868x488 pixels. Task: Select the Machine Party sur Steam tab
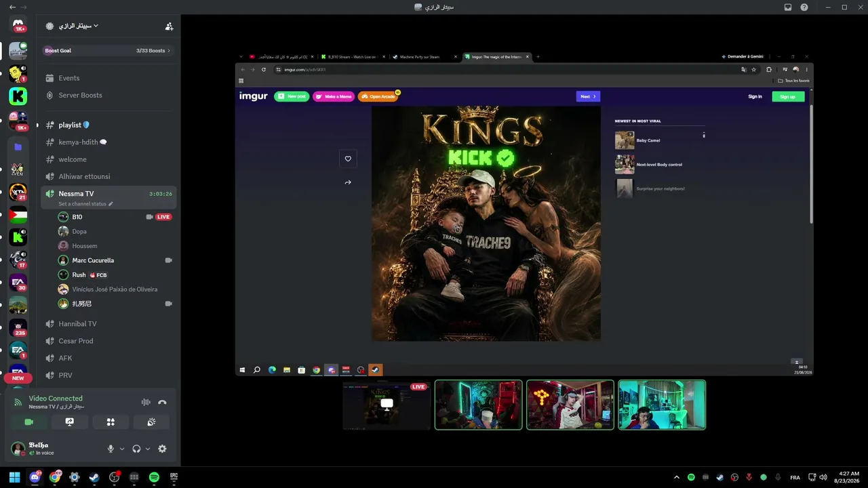425,57
